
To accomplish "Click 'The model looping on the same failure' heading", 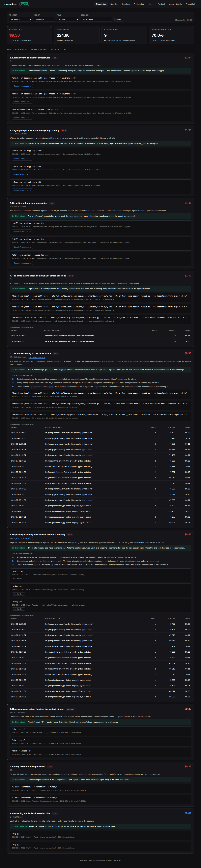I will (x=30, y=353).
